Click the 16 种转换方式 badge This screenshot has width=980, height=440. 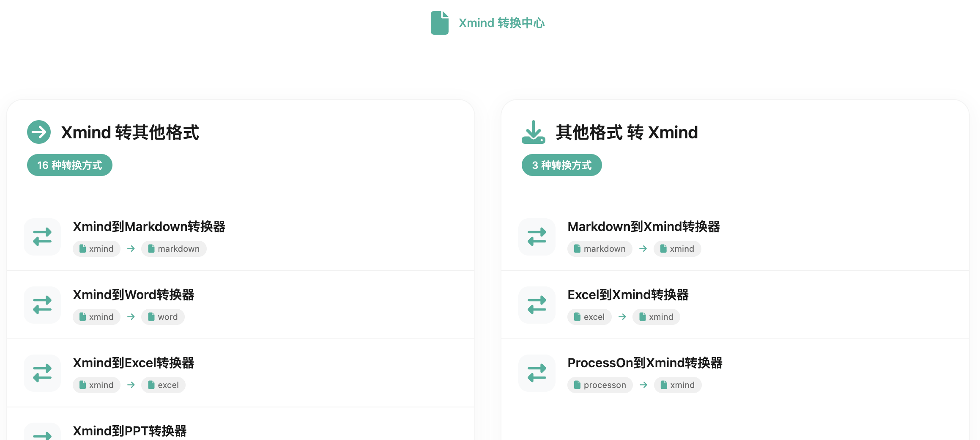(x=70, y=165)
